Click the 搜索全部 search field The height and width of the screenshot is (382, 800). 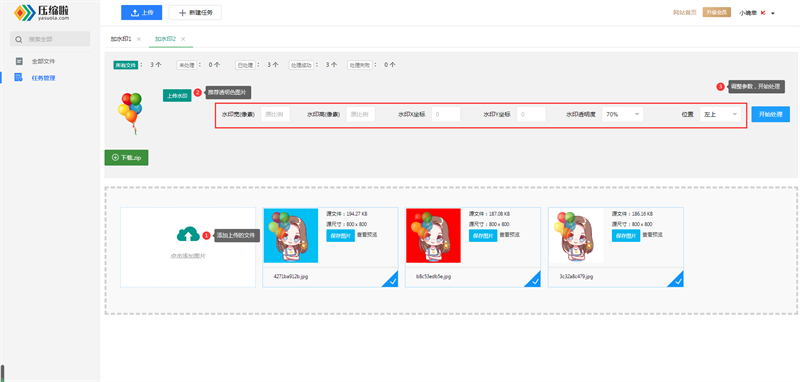click(50, 39)
